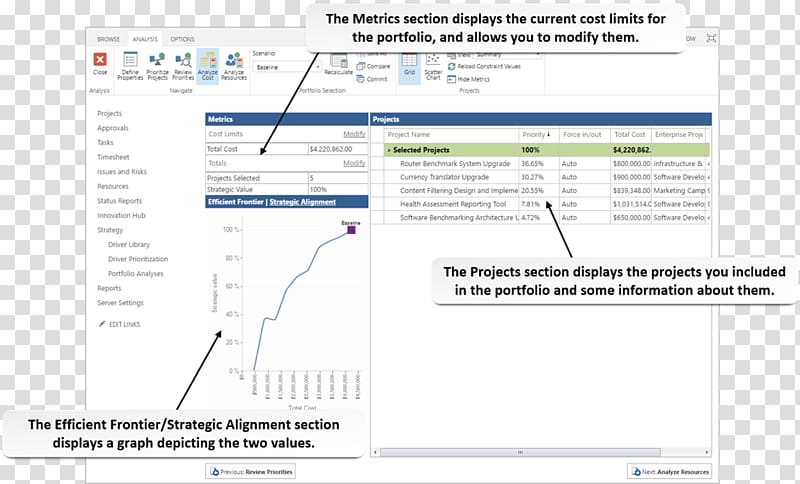Click the focus-on-content icon at top right
This screenshot has height=484, width=800.
click(x=711, y=38)
